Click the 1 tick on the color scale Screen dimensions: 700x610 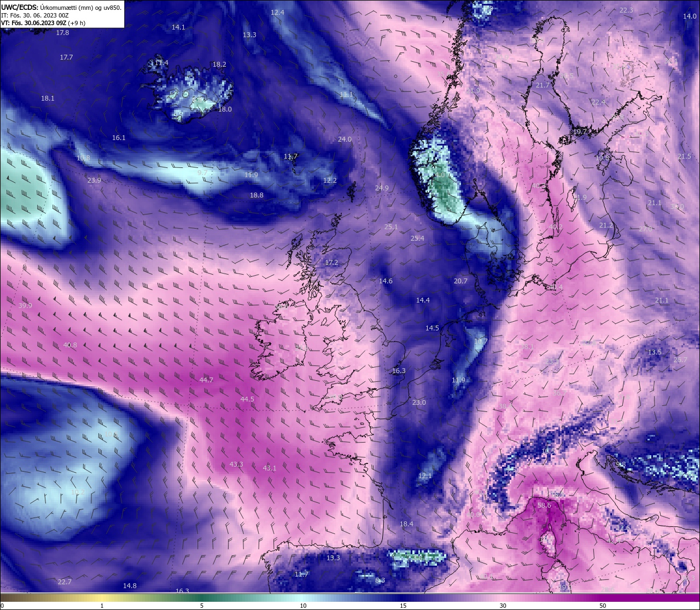point(102,606)
